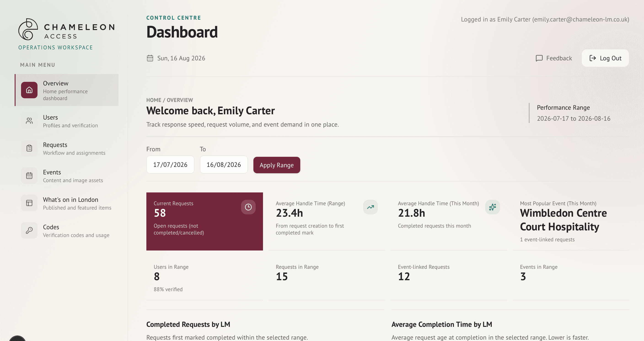Click the From date field 17/07/2026
The width and height of the screenshot is (644, 341).
coord(170,165)
